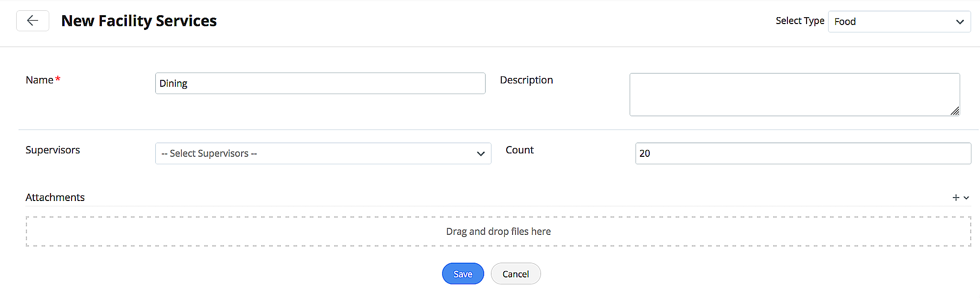This screenshot has height=298, width=980.
Task: Click the Name field label
Action: click(x=39, y=80)
